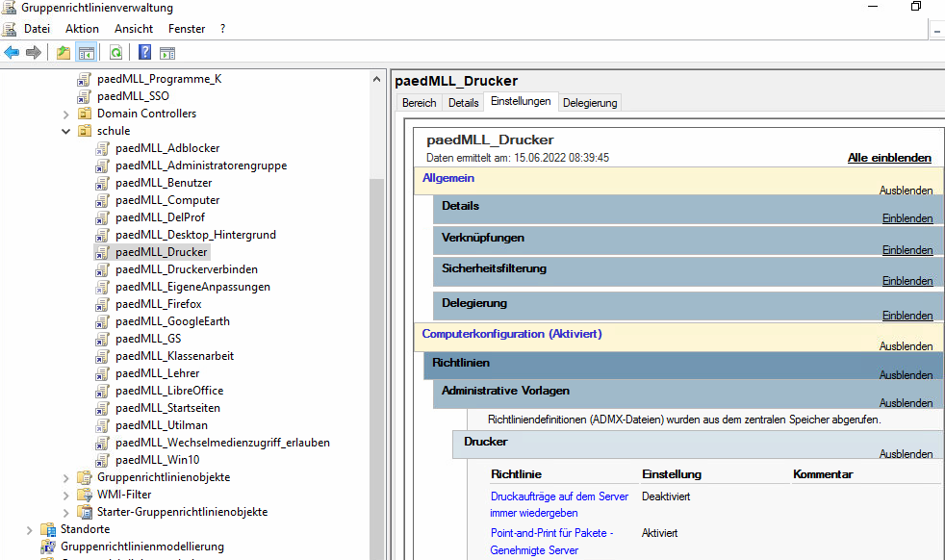
Task: Open the Ansicht menu
Action: 134,29
